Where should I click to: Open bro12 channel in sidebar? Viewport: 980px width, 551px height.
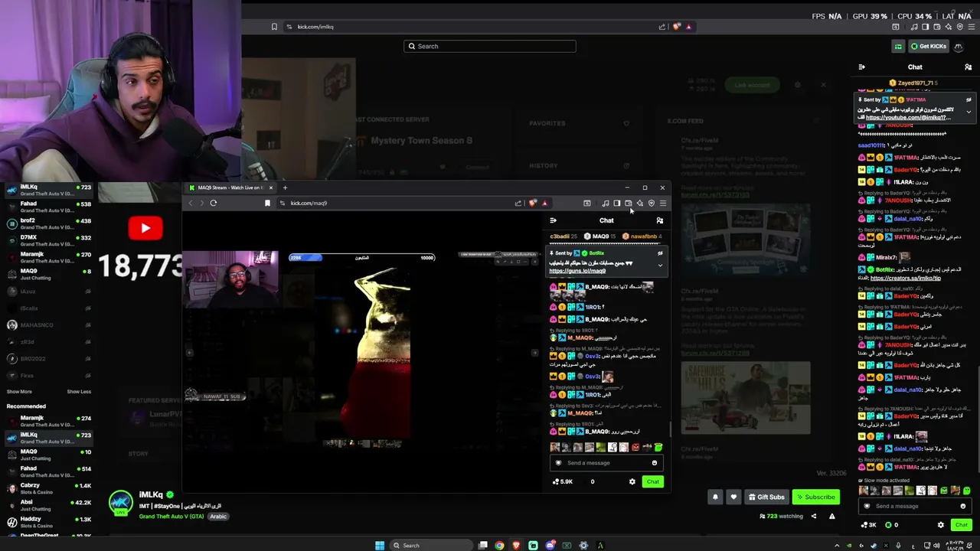(47, 223)
